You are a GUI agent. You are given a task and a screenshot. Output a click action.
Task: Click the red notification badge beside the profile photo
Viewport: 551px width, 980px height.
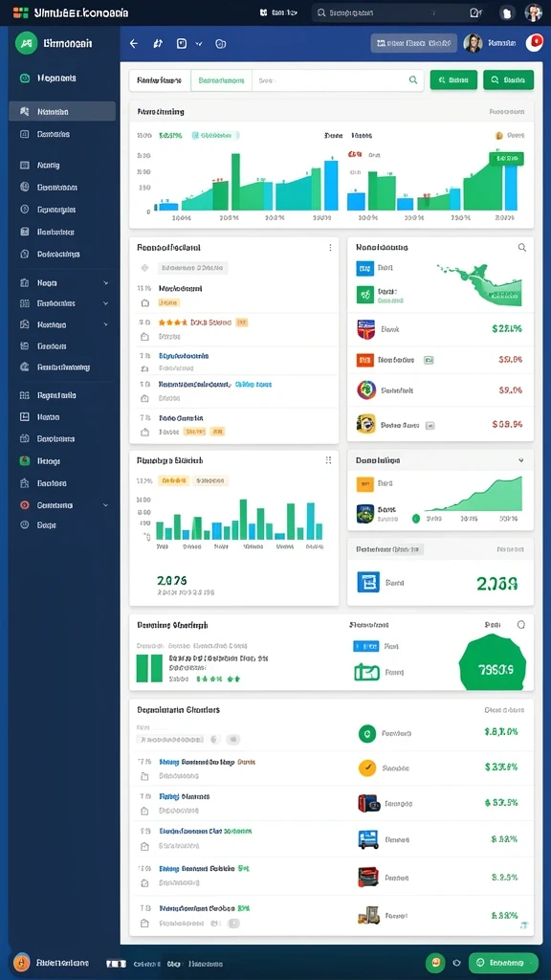pos(534,42)
